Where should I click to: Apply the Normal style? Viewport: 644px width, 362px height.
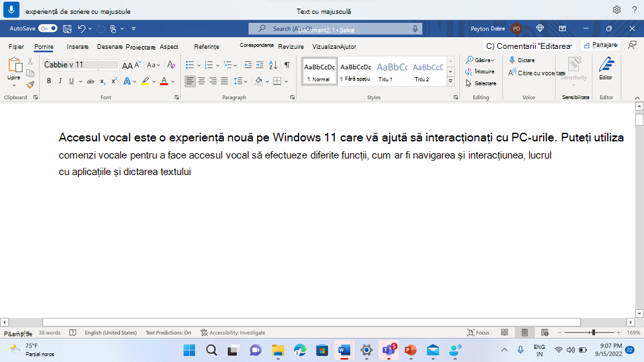[x=319, y=71]
